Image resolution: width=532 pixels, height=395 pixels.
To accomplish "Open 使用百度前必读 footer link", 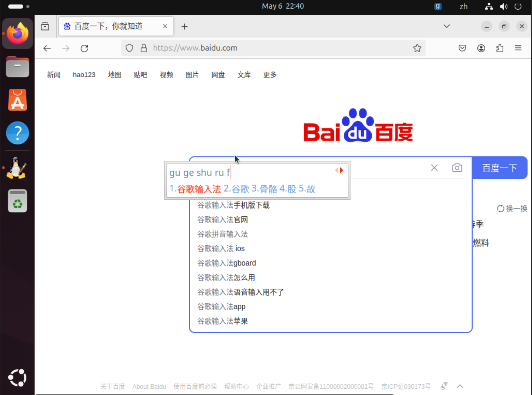I will [195, 386].
